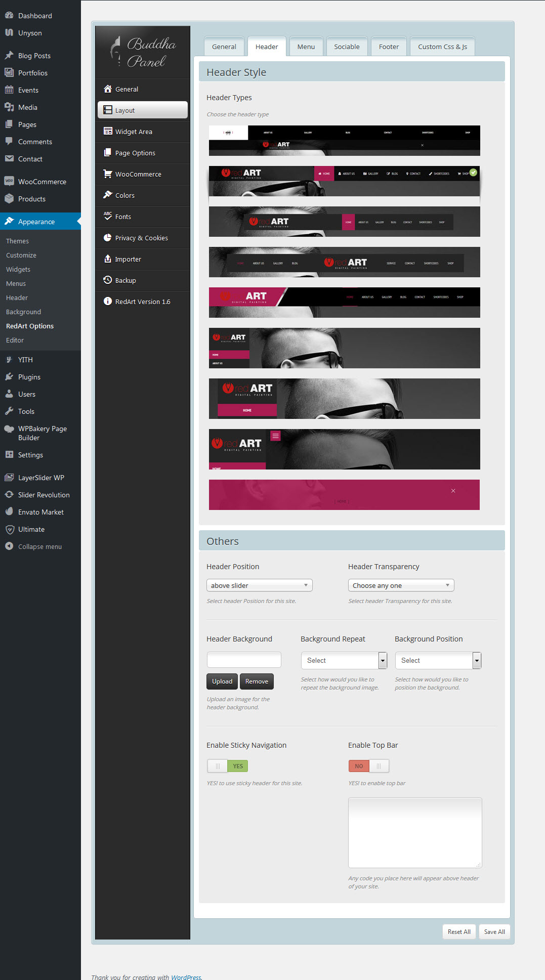
Task: Click the Comments bubble icon
Action: [x=9, y=141]
